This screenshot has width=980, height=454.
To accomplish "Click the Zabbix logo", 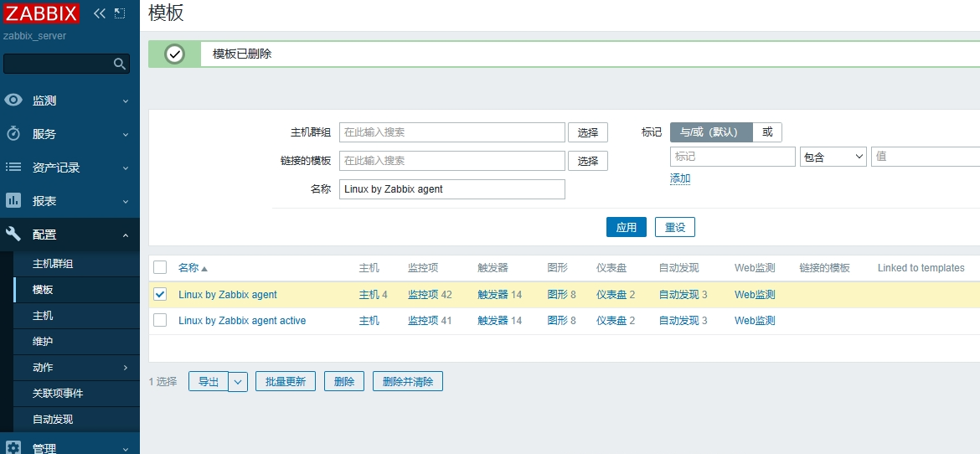I will (41, 13).
